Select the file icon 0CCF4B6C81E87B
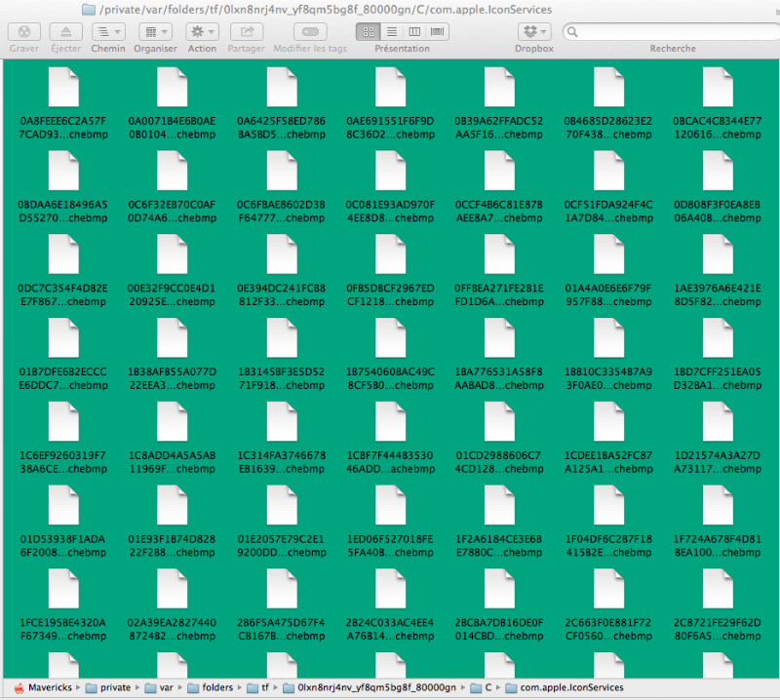Image resolution: width=780 pixels, height=700 pixels. 499,172
